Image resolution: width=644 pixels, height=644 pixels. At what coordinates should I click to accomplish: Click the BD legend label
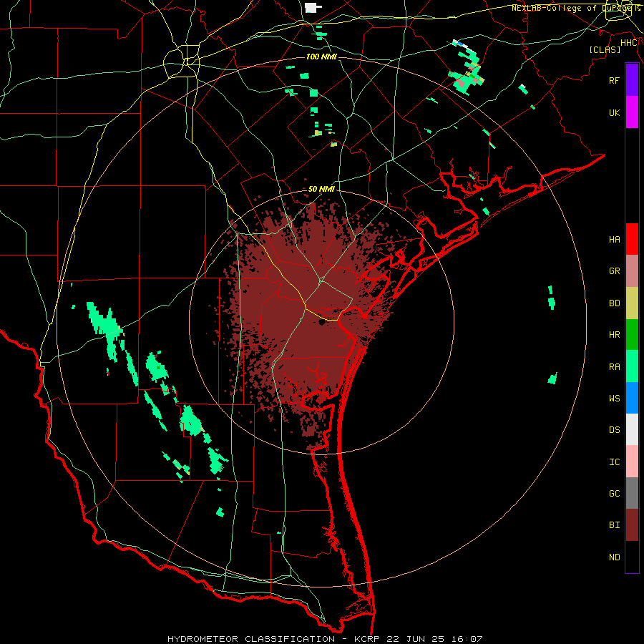pos(615,303)
